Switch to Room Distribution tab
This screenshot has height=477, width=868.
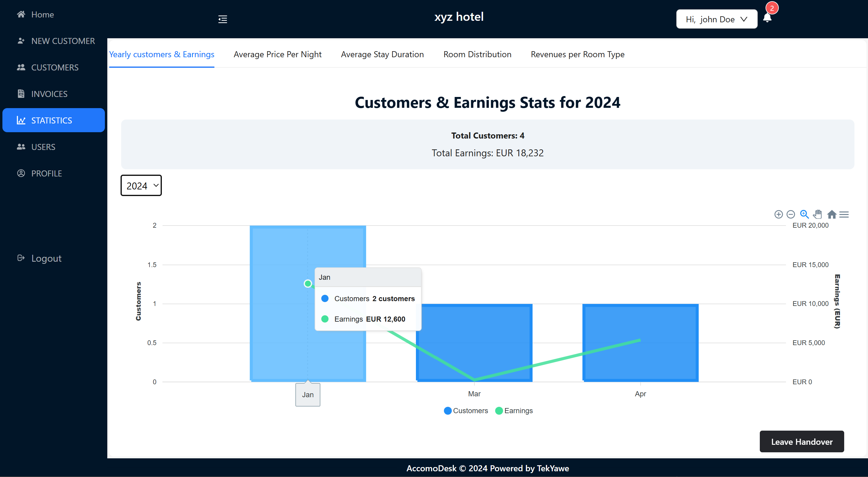click(477, 54)
